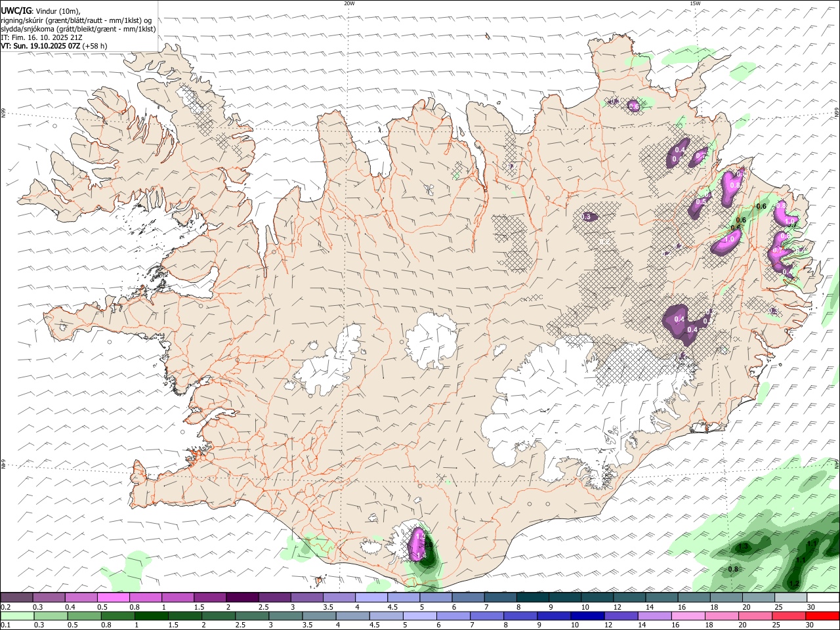The image size is (840, 630).
Task: Click the '0.1' label on rain scale
Action: pyautogui.click(x=5, y=625)
